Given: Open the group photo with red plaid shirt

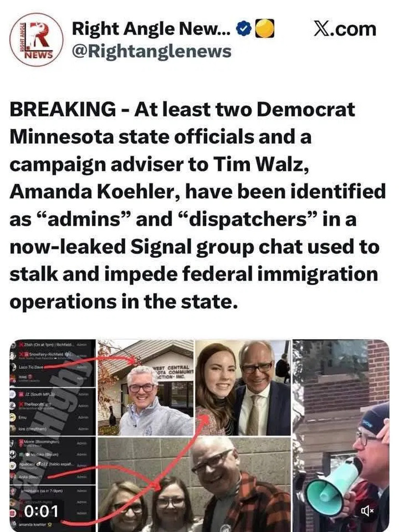Looking at the screenshot, I should click(194, 485).
